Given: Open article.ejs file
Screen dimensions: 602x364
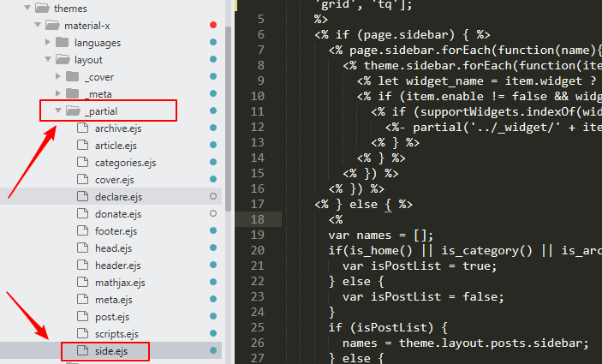Looking at the screenshot, I should coord(116,146).
